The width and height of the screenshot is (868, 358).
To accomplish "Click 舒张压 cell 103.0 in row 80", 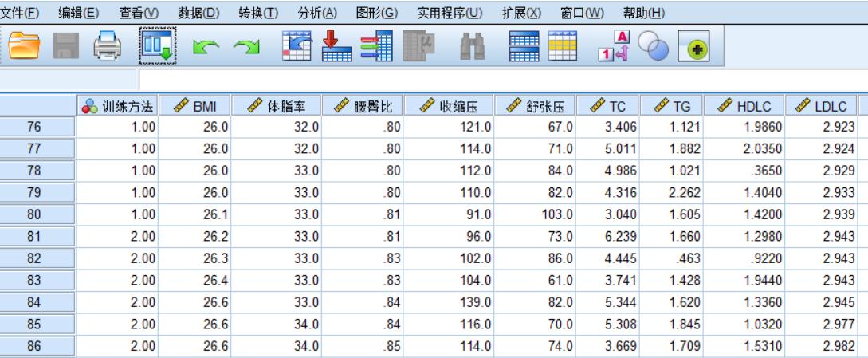I will click(535, 214).
